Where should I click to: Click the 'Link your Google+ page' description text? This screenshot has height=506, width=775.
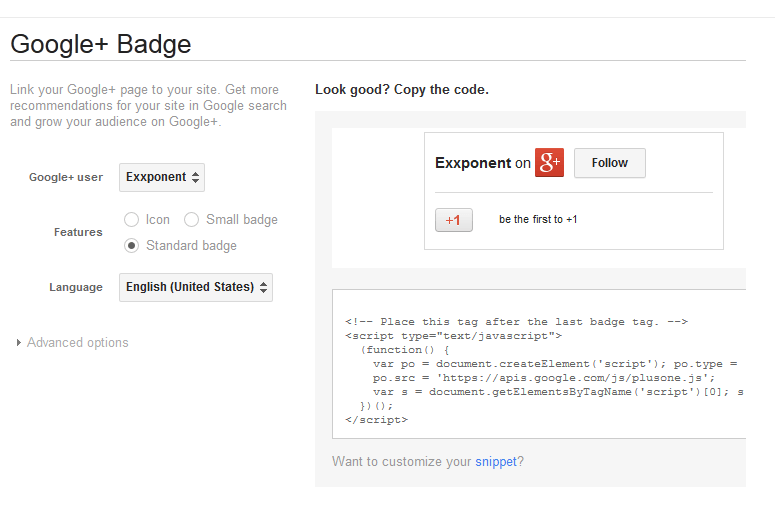click(x=148, y=106)
